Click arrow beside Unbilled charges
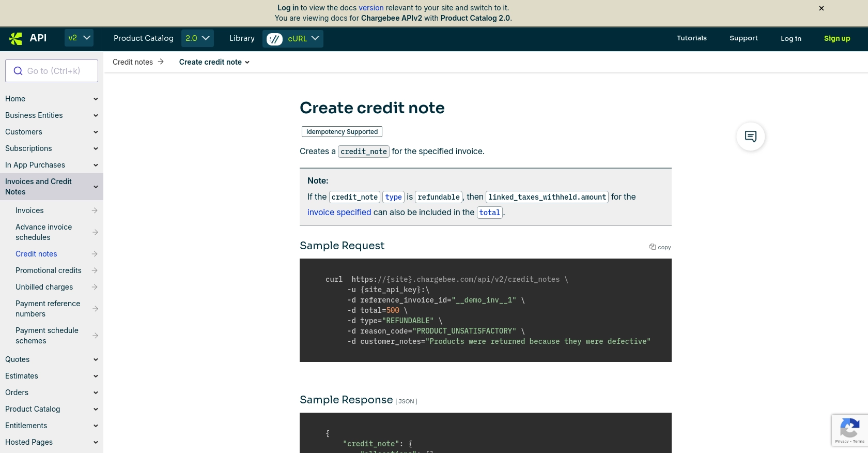 [x=95, y=287]
